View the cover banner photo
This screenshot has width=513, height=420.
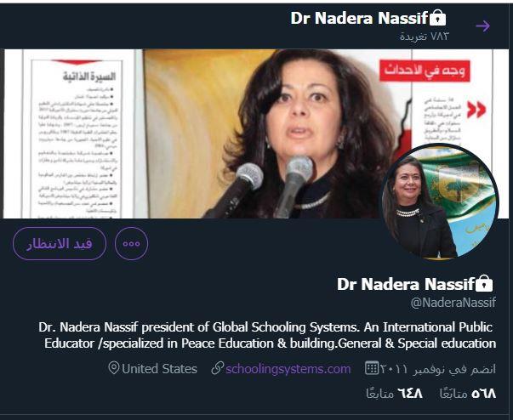(x=256, y=133)
